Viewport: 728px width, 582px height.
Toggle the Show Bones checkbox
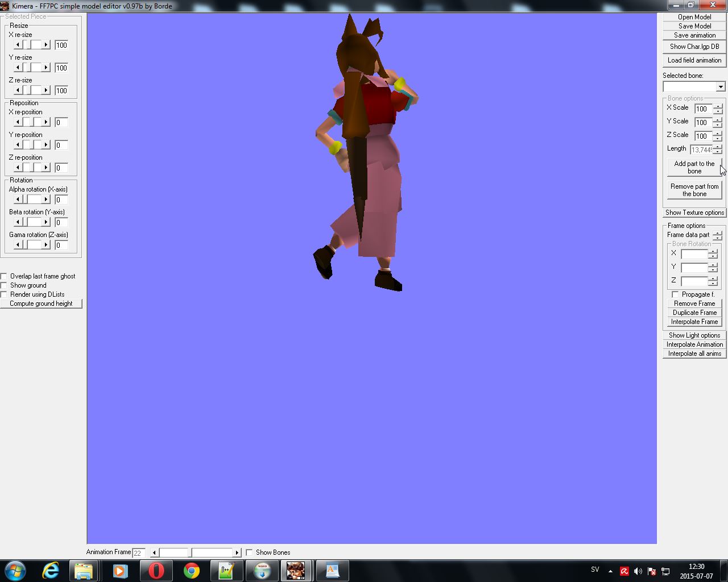click(x=249, y=552)
